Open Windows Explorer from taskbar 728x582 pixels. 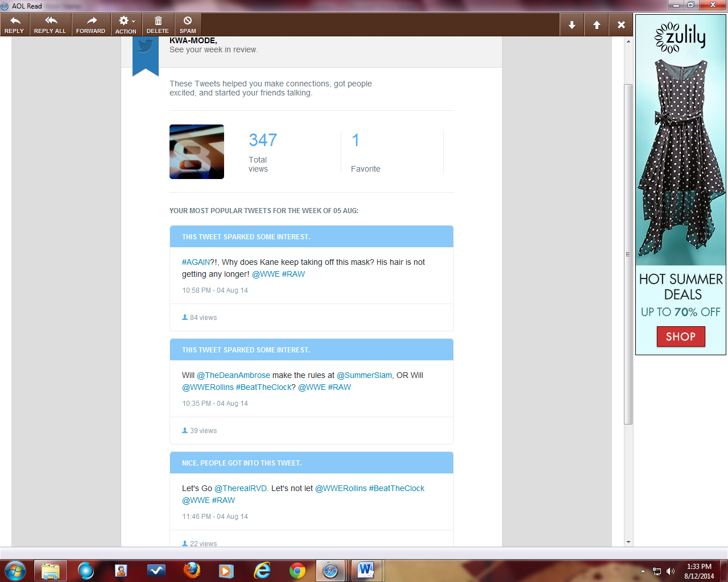coord(51,571)
